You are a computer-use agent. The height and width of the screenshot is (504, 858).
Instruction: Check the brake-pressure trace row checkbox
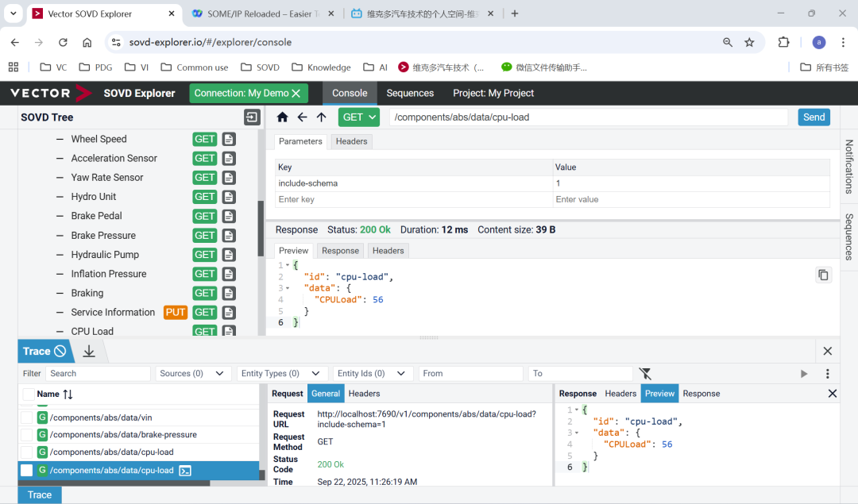[27, 435]
